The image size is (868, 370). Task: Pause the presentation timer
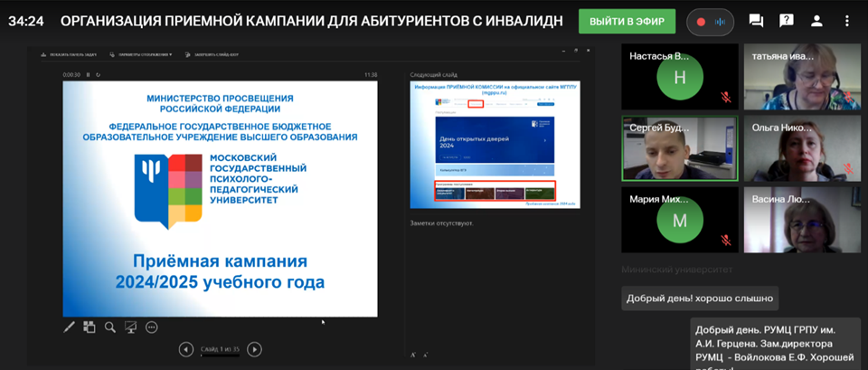[x=88, y=74]
